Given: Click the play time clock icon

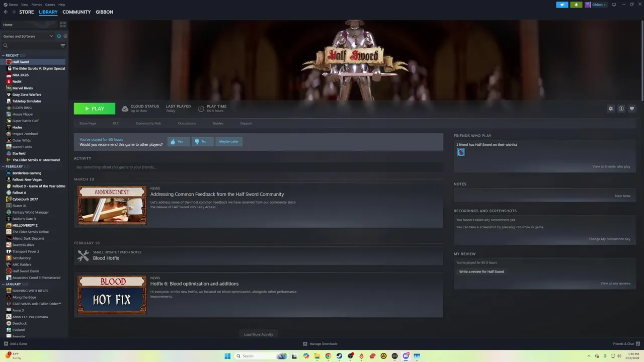Looking at the screenshot, I should pyautogui.click(x=201, y=109).
